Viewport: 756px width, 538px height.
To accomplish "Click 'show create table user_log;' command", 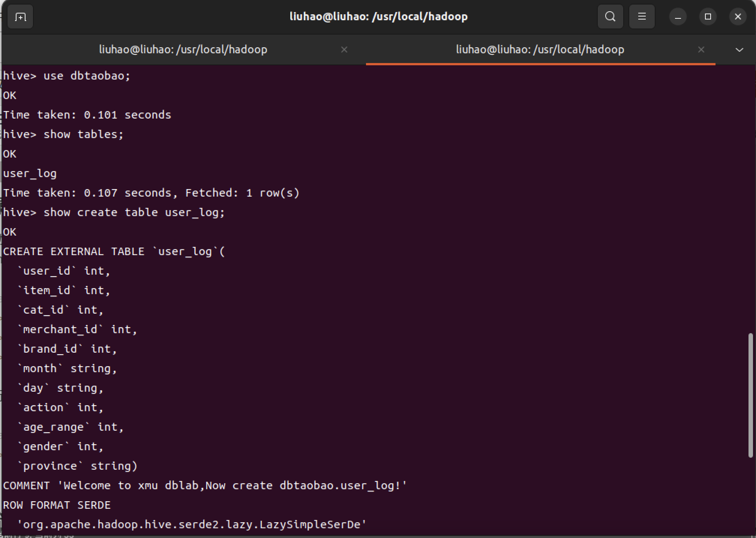I will (x=114, y=212).
